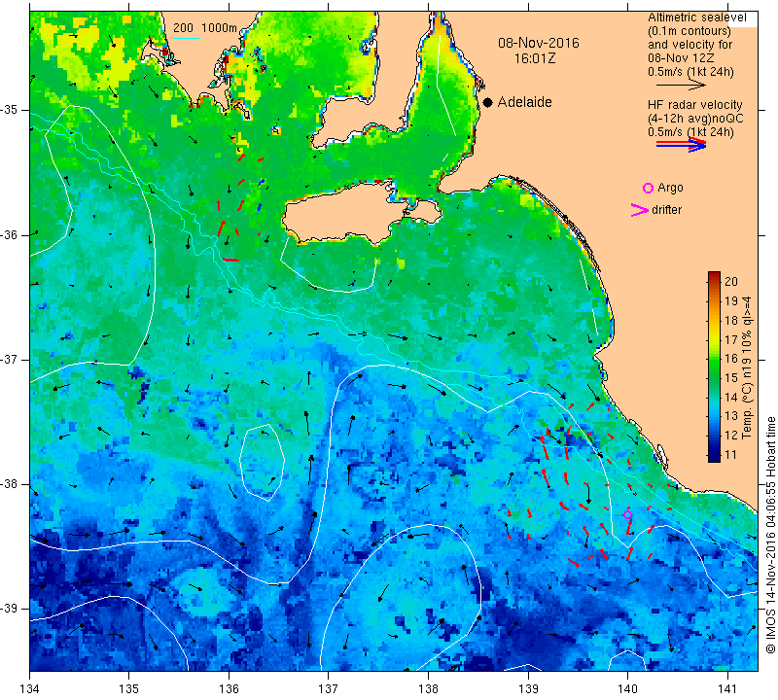
Task: Click the 'HF radar velocity' legend heading
Action: [694, 105]
